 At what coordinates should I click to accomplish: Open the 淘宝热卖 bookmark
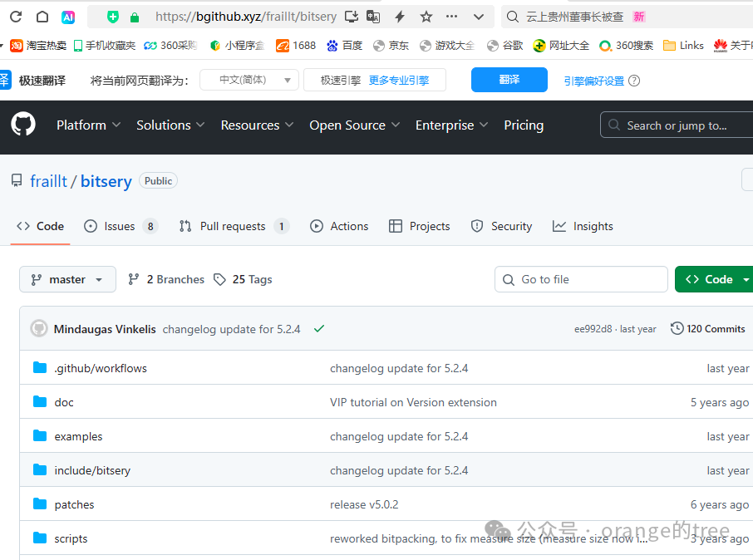click(38, 46)
